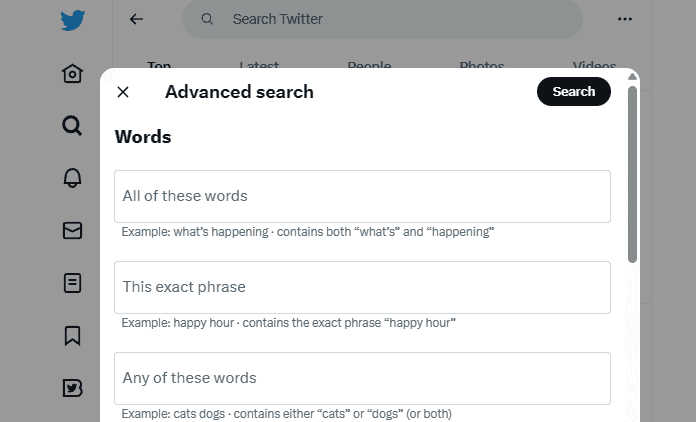Open the three-dot more options menu

point(625,19)
